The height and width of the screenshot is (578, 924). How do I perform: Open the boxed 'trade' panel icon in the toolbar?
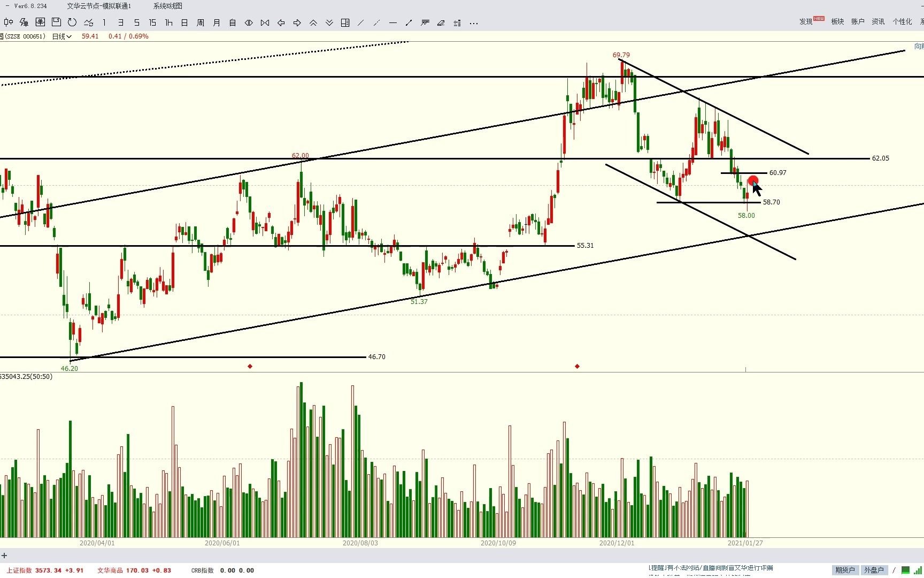point(40,22)
